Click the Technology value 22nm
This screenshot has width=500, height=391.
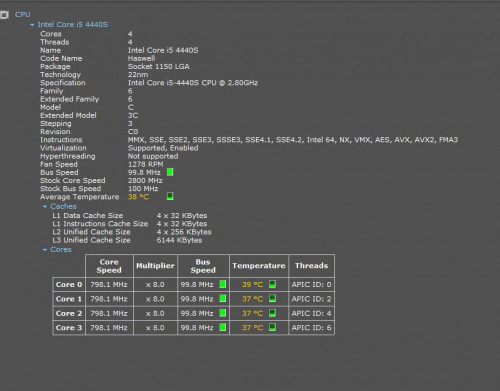(x=138, y=75)
